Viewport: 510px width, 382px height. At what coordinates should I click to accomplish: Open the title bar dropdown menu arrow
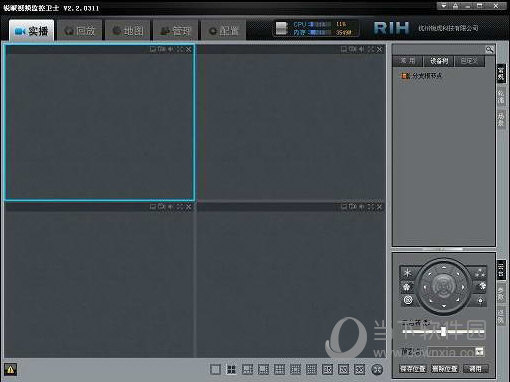[444, 6]
